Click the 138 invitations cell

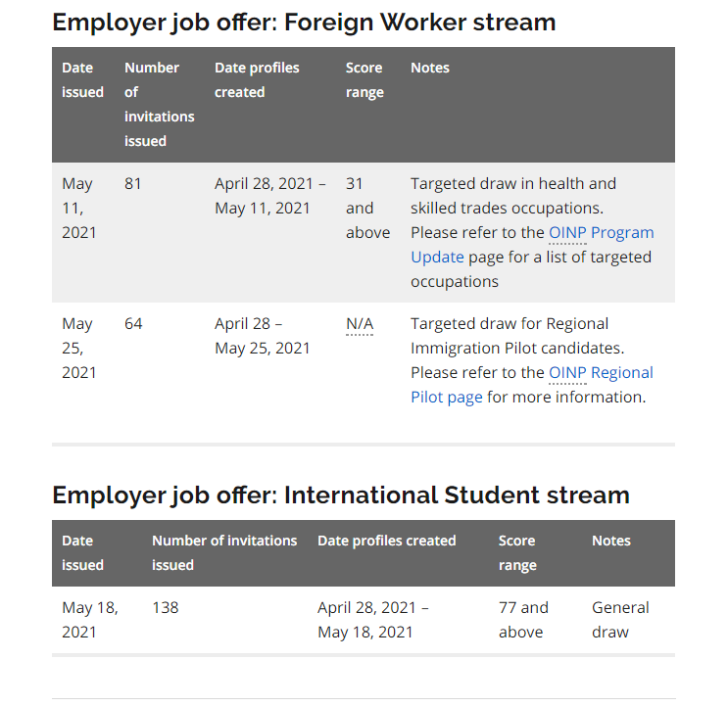click(x=166, y=608)
